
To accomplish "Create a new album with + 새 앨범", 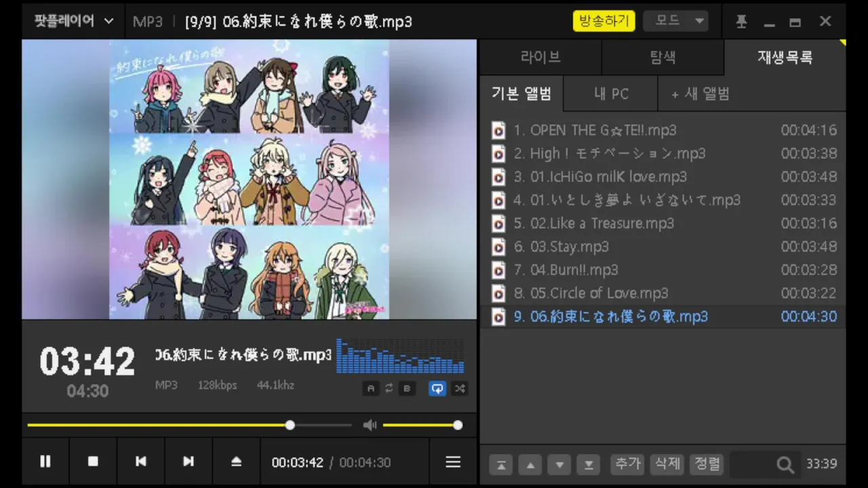I will point(701,94).
